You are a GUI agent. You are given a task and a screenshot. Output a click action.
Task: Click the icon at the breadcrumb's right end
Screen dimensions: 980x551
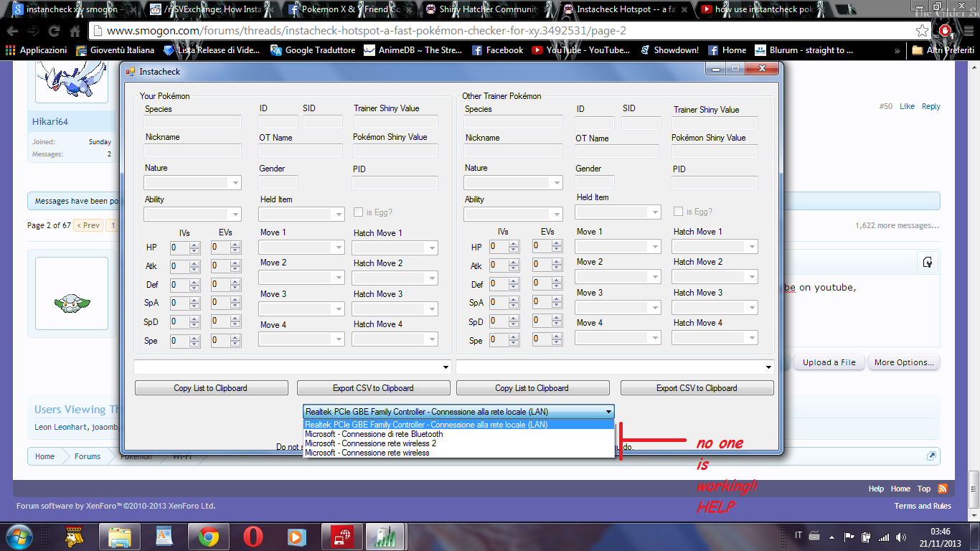coord(931,456)
